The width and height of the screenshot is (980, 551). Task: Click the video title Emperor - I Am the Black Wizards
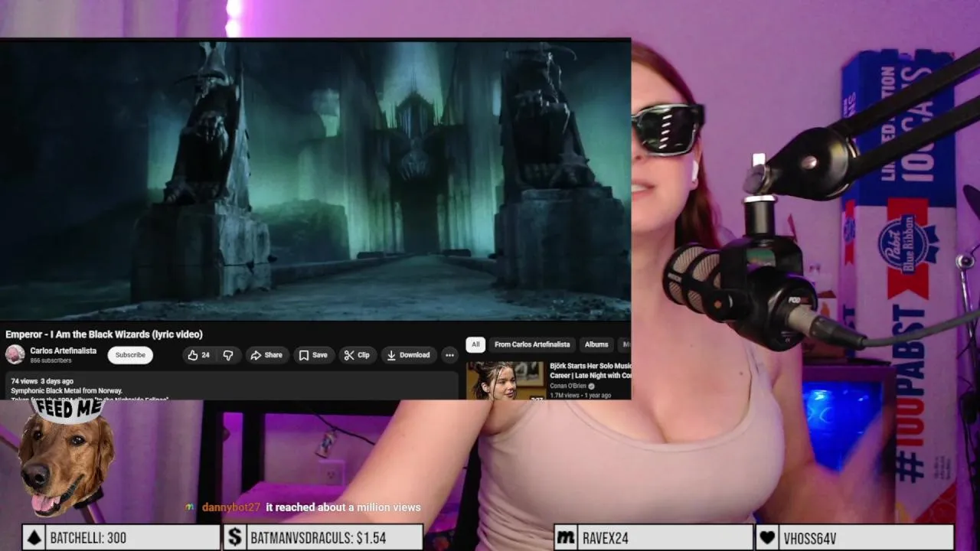click(x=104, y=334)
